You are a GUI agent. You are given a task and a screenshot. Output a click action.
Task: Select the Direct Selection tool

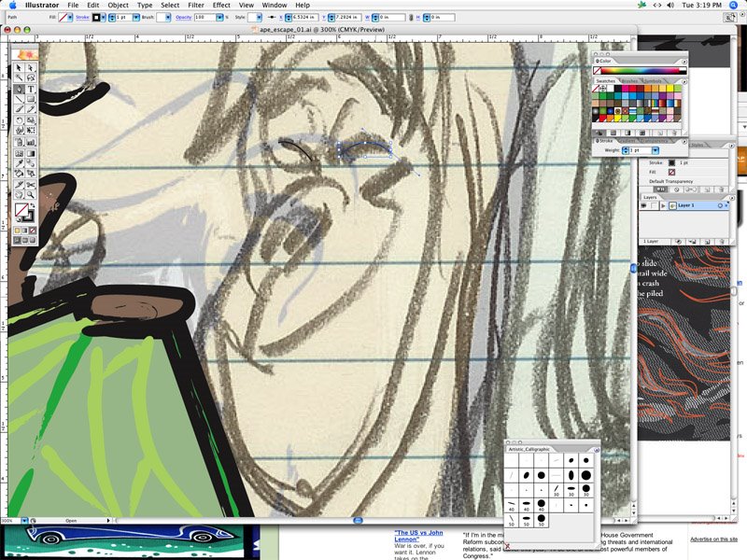tap(31, 68)
